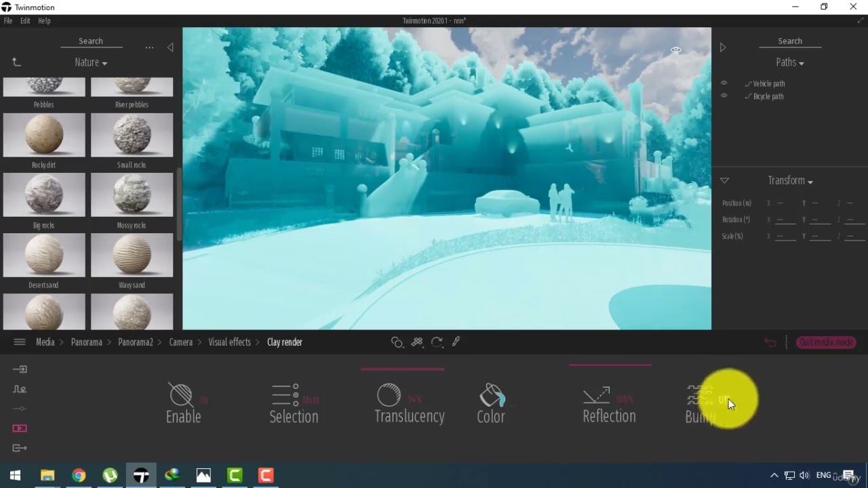Image resolution: width=868 pixels, height=488 pixels.
Task: Select the Small rocks material thumbnail
Action: point(132,135)
